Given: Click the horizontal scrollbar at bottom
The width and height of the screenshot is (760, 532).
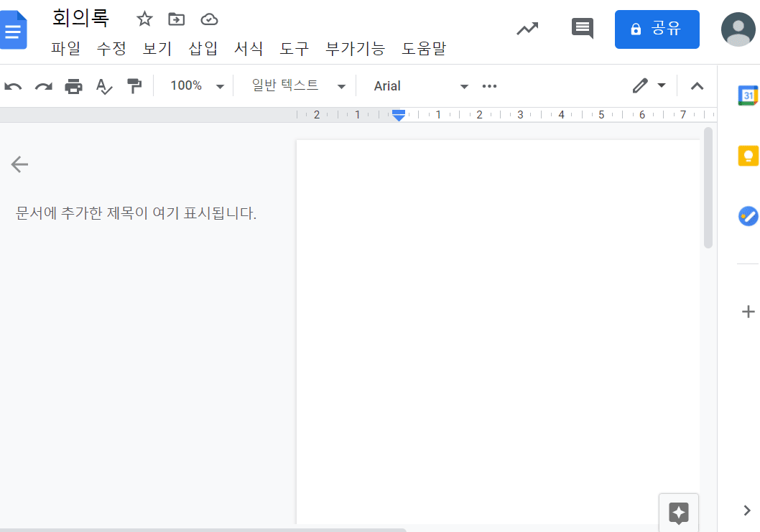Looking at the screenshot, I should 203,530.
